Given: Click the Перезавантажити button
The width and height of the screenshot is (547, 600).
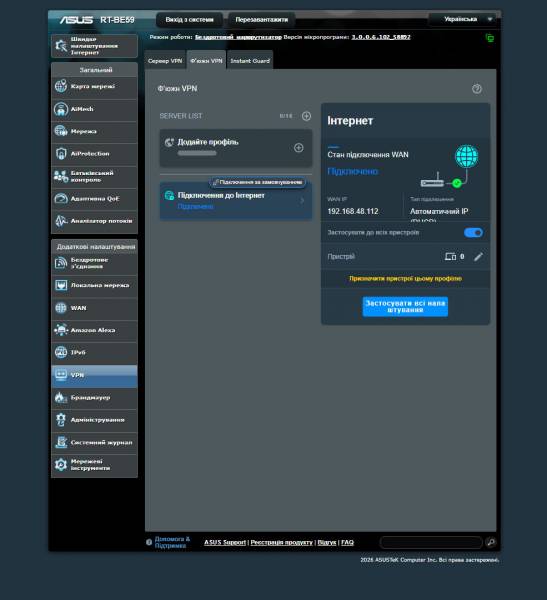Looking at the screenshot, I should (x=261, y=20).
